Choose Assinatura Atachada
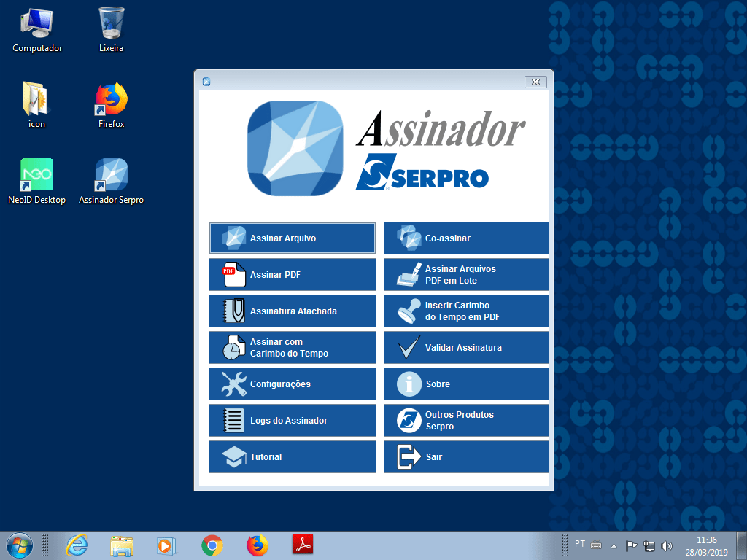This screenshot has width=747, height=560. [x=292, y=311]
